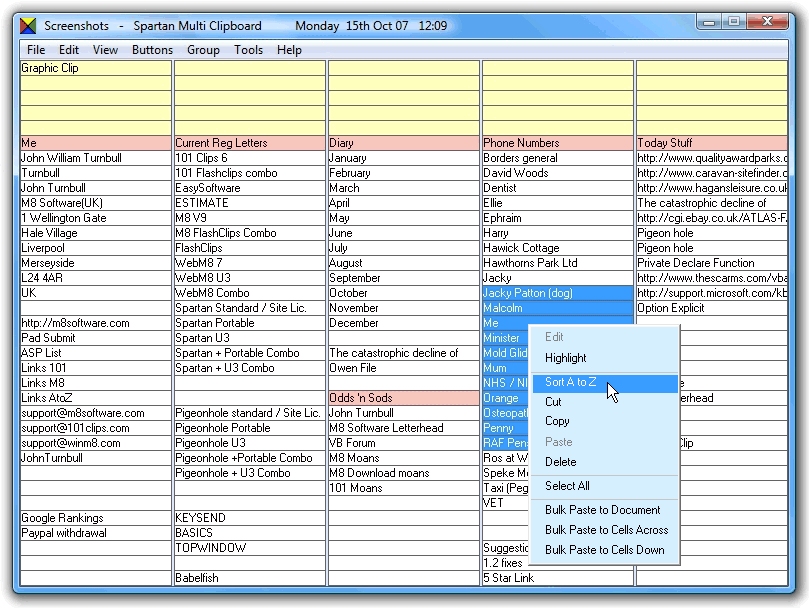Close the Spartan Multi Clipboard window
The height and width of the screenshot is (608, 809).
point(767,22)
